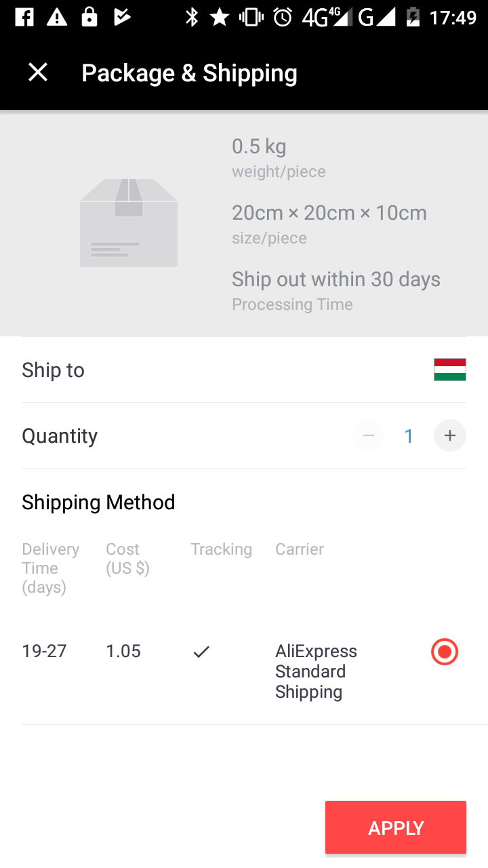Select AliExpress Standard Shipping radio button
Screen dimensions: 488x868
tap(445, 652)
